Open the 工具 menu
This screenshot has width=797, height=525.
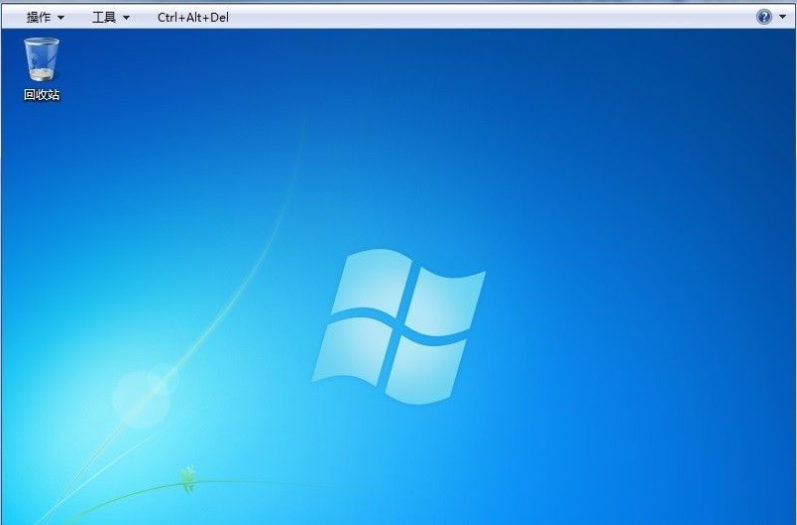[x=110, y=17]
